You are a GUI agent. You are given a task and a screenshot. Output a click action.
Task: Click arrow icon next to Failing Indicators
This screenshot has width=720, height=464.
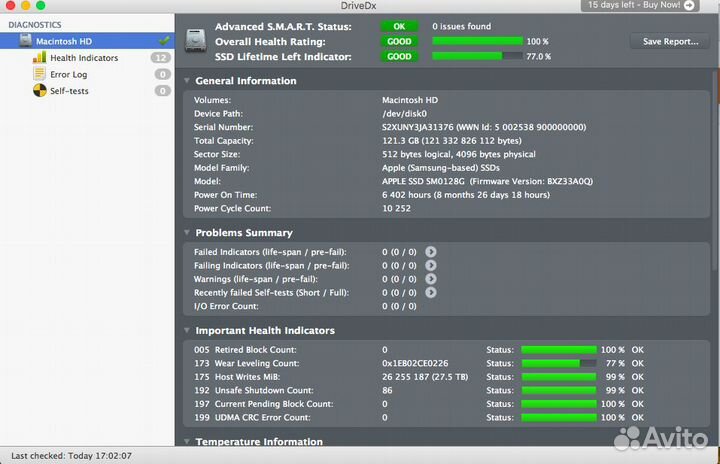[430, 266]
